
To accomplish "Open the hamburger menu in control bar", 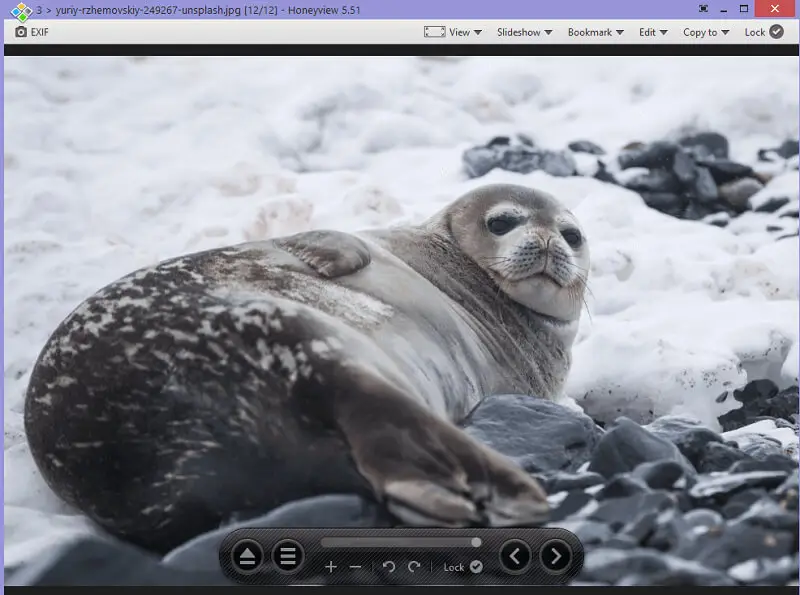I will 288,555.
